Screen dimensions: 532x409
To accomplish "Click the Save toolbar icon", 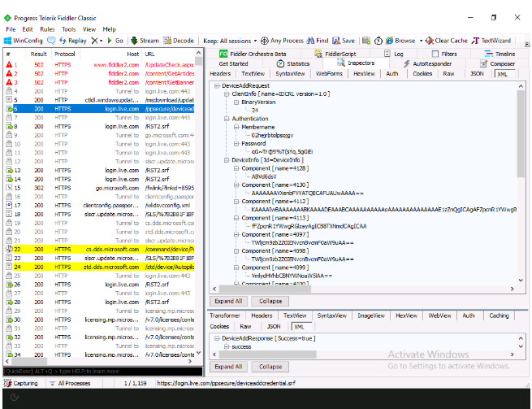I will point(344,41).
